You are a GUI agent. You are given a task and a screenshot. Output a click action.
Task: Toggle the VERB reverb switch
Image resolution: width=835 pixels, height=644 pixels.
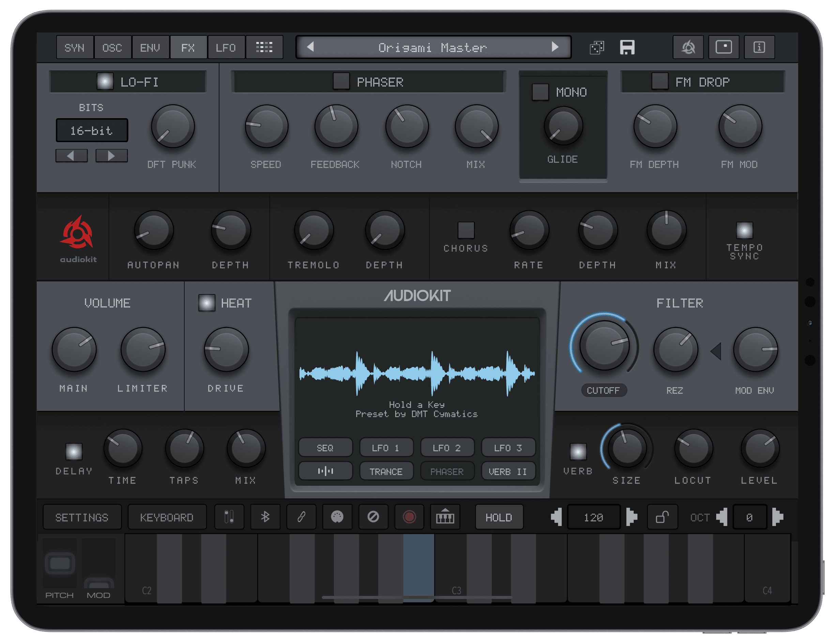coord(578,451)
